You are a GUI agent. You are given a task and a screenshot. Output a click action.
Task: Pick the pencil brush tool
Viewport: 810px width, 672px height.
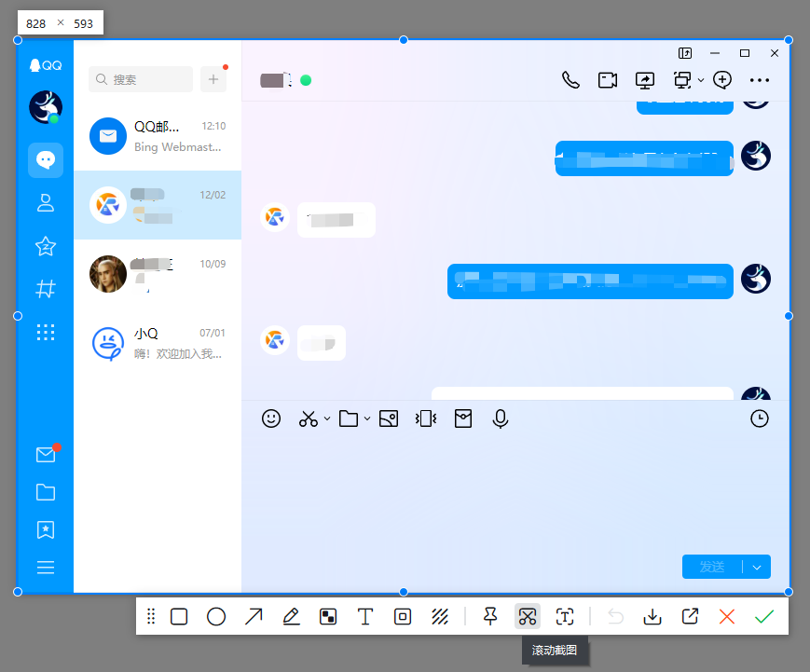[291, 616]
